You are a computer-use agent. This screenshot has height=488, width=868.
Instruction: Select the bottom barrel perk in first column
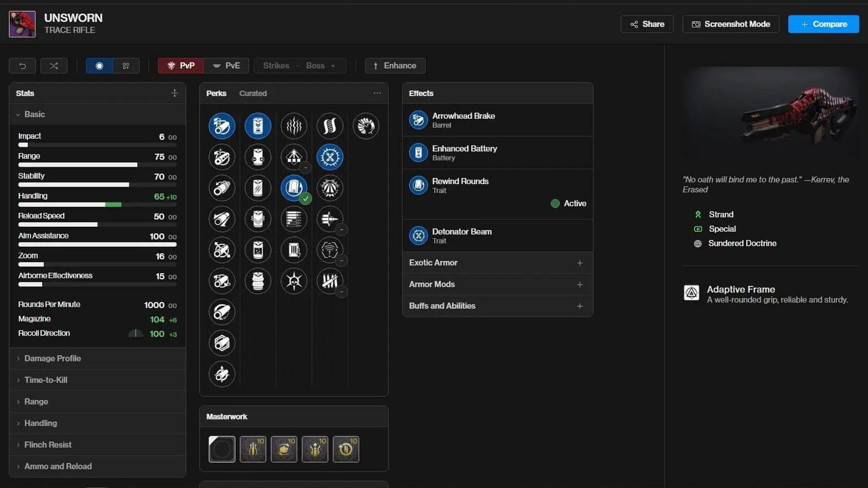[x=222, y=374]
